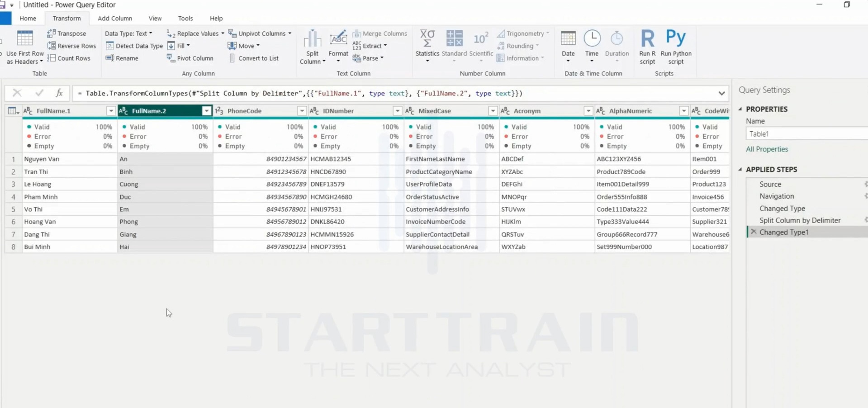Delete the Changed Type1 step
This screenshot has height=408, width=868.
[x=754, y=232]
